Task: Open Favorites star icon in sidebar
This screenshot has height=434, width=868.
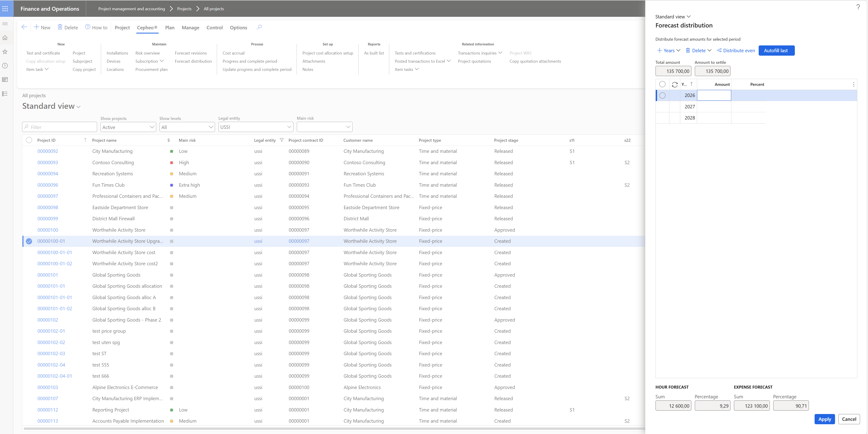Action: click(5, 52)
